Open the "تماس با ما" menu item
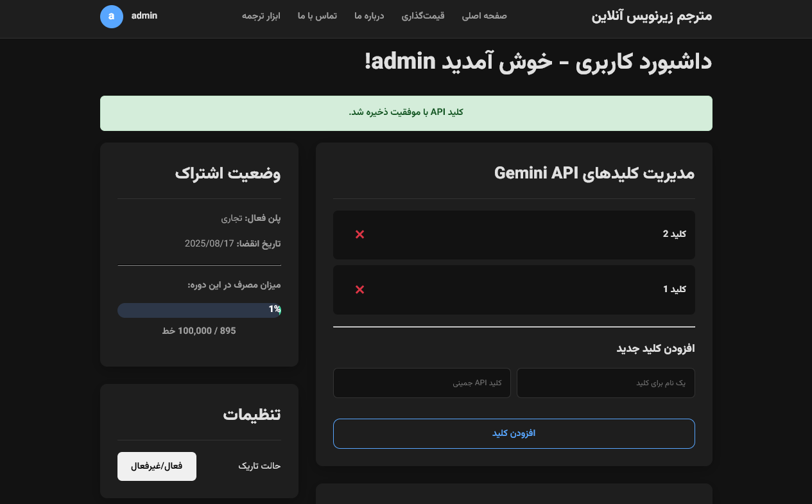The width and height of the screenshot is (812, 504). coord(317,15)
